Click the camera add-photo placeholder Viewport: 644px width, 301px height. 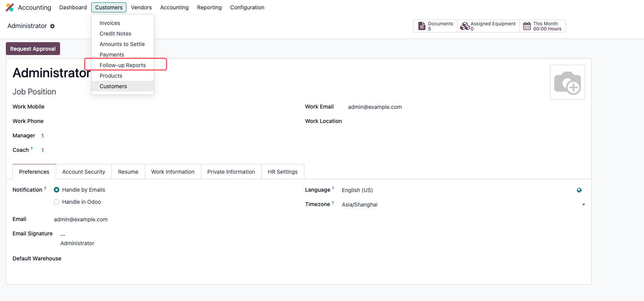pyautogui.click(x=568, y=82)
